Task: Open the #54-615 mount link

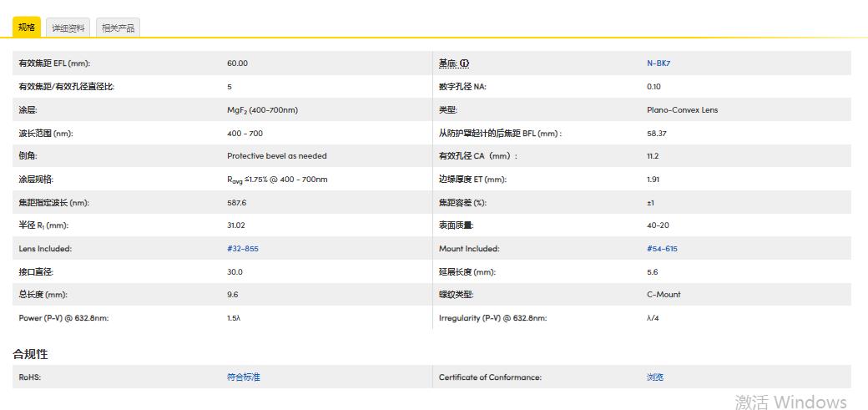Action: (662, 249)
